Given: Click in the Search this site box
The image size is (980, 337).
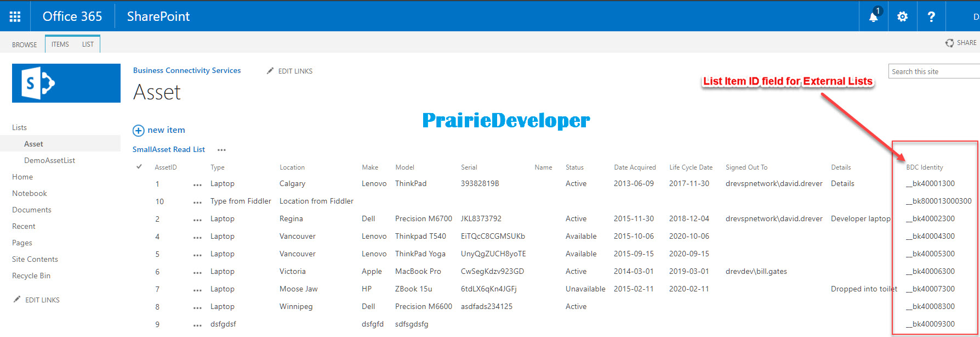Looking at the screenshot, I should tap(934, 71).
